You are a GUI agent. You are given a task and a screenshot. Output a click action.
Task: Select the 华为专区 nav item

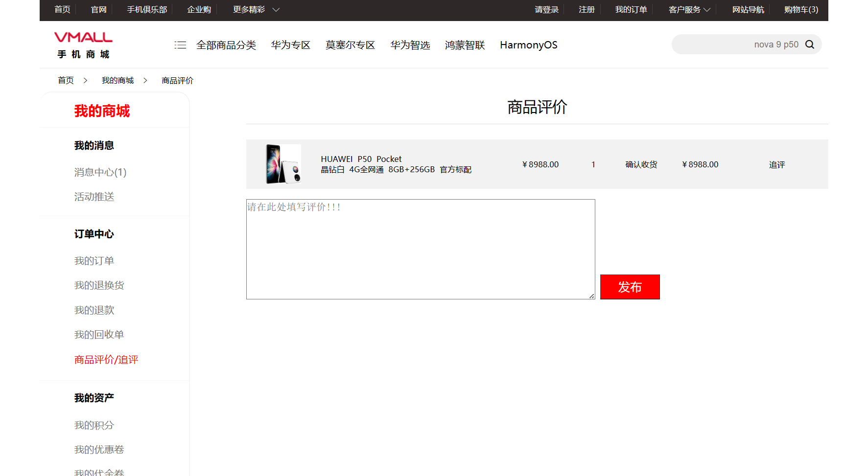coord(291,45)
